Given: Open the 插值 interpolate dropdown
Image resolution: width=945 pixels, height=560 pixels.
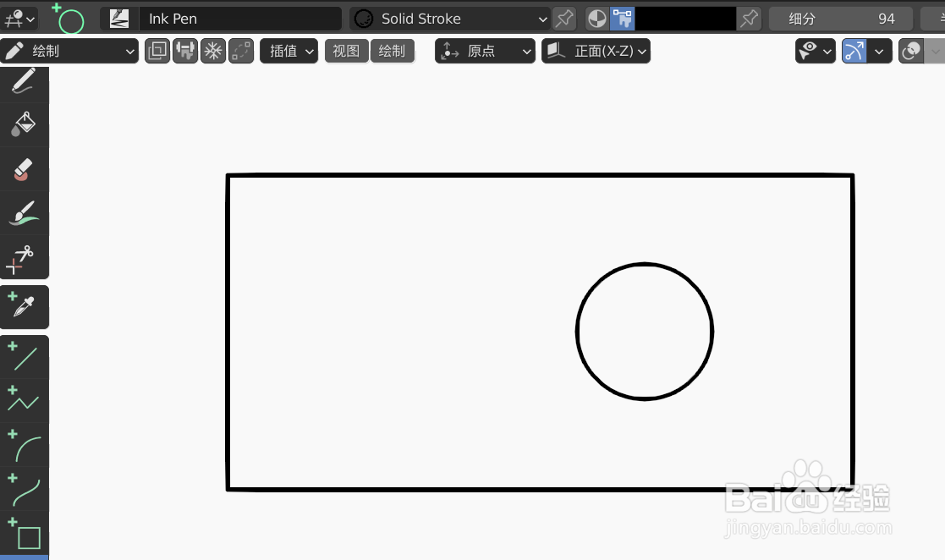Looking at the screenshot, I should [x=288, y=52].
